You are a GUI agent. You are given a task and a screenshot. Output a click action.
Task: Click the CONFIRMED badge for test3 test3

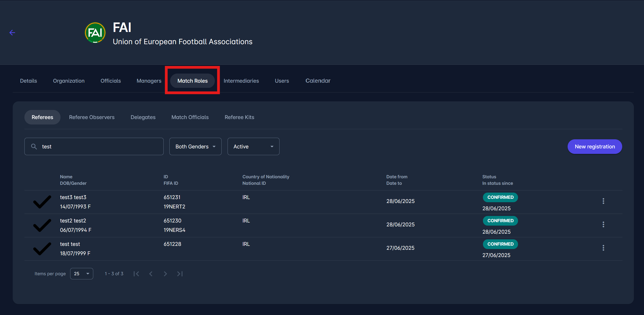pos(500,197)
